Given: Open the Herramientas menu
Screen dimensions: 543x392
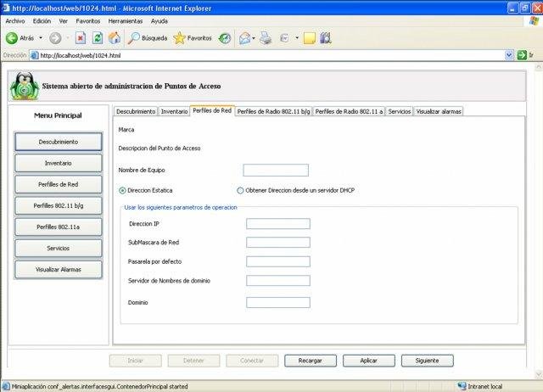Looking at the screenshot, I should (x=126, y=21).
